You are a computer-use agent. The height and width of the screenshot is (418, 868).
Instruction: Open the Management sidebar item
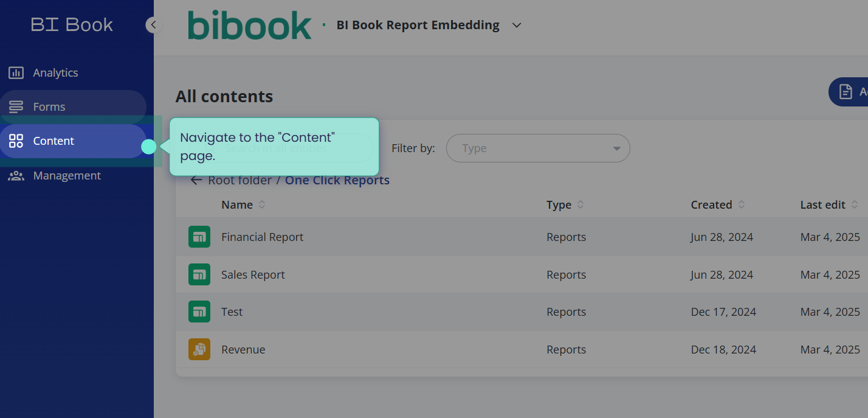(73, 175)
